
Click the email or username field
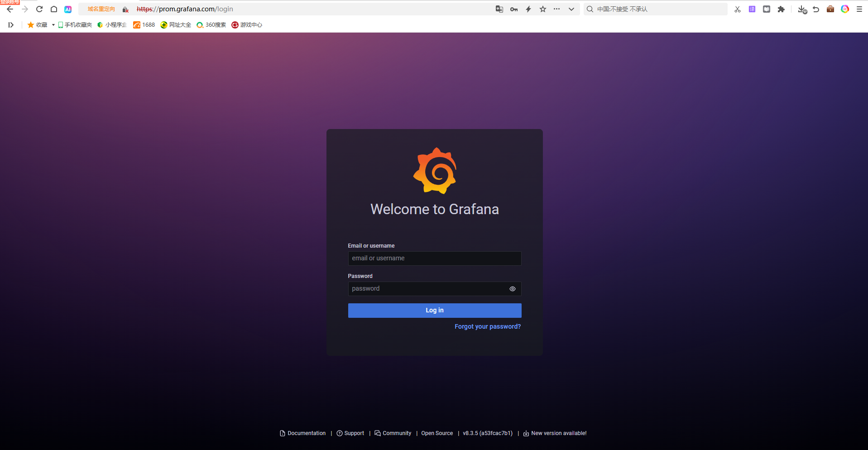435,258
